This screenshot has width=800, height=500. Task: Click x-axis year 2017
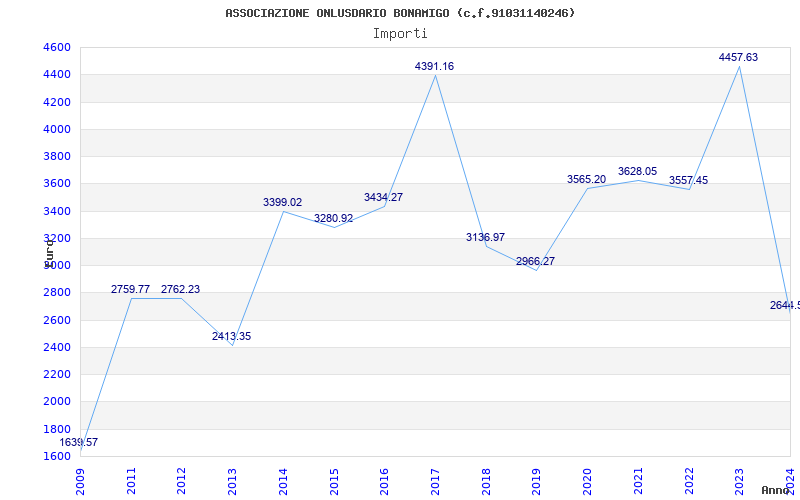pyautogui.click(x=435, y=482)
